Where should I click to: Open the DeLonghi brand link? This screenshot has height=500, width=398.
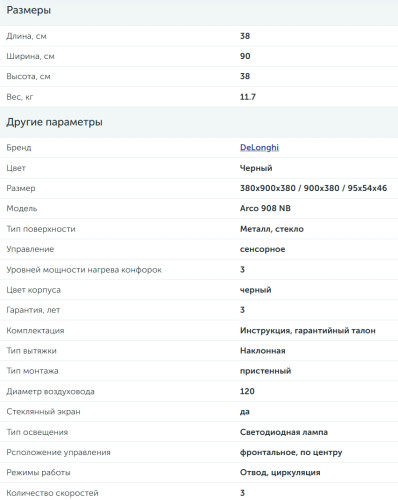point(259,148)
